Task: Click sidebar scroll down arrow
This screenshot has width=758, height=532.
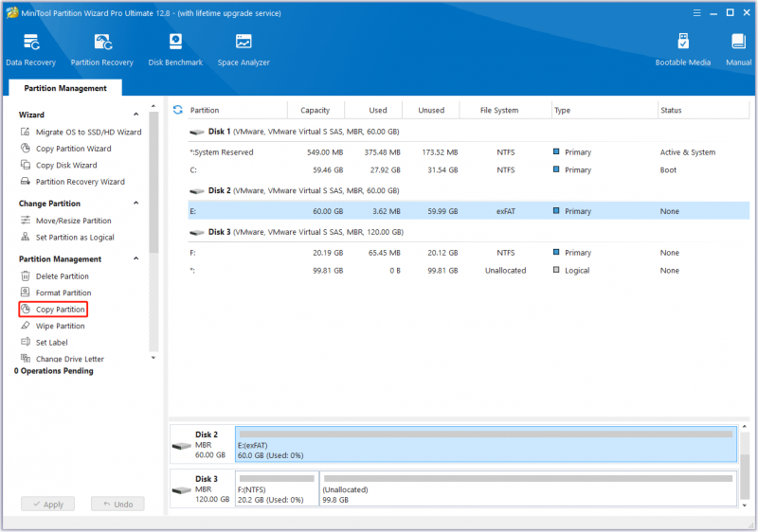Action: coord(153,358)
